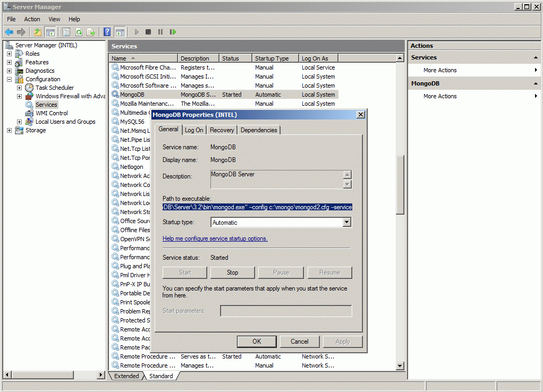This screenshot has width=543, height=392.
Task: Click the Netlogon service gear icon
Action: point(115,166)
